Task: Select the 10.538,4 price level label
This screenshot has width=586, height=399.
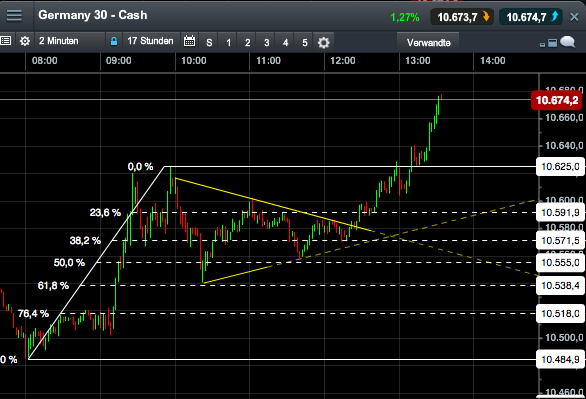Action: (560, 285)
